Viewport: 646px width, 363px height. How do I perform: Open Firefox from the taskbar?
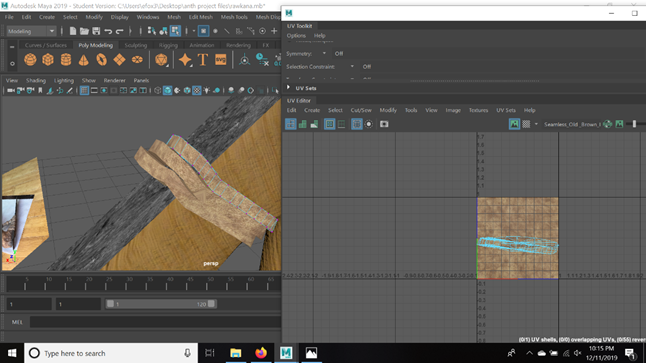[261, 353]
